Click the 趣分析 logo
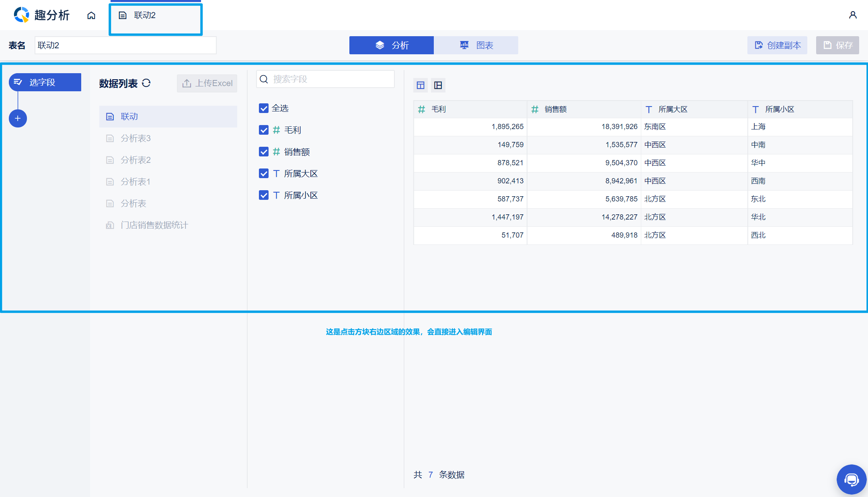This screenshot has height=497, width=868. pyautogui.click(x=42, y=15)
